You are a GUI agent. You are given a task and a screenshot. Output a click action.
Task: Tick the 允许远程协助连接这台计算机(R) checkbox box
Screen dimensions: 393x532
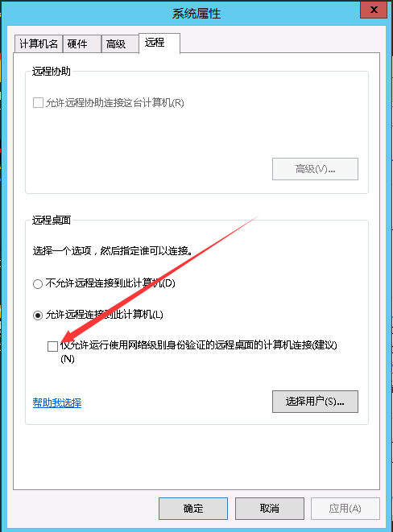pos(38,102)
